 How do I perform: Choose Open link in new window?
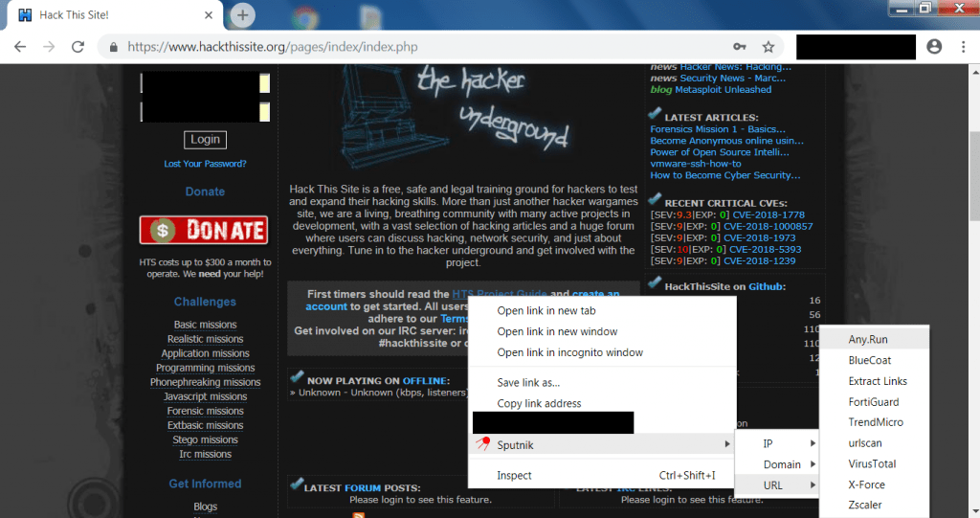coord(557,331)
